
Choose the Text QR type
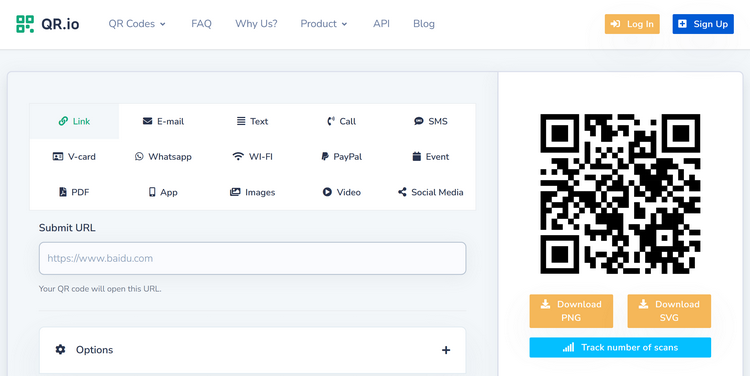(253, 122)
